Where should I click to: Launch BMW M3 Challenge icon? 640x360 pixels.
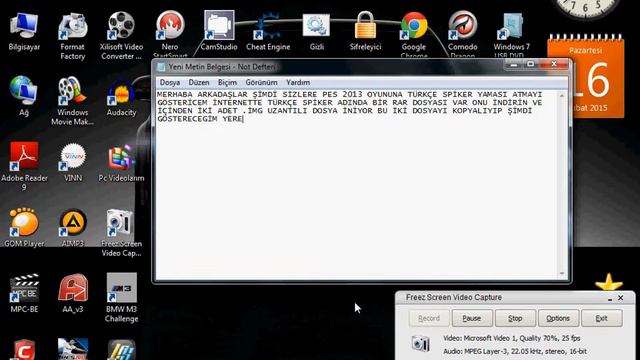click(x=122, y=288)
